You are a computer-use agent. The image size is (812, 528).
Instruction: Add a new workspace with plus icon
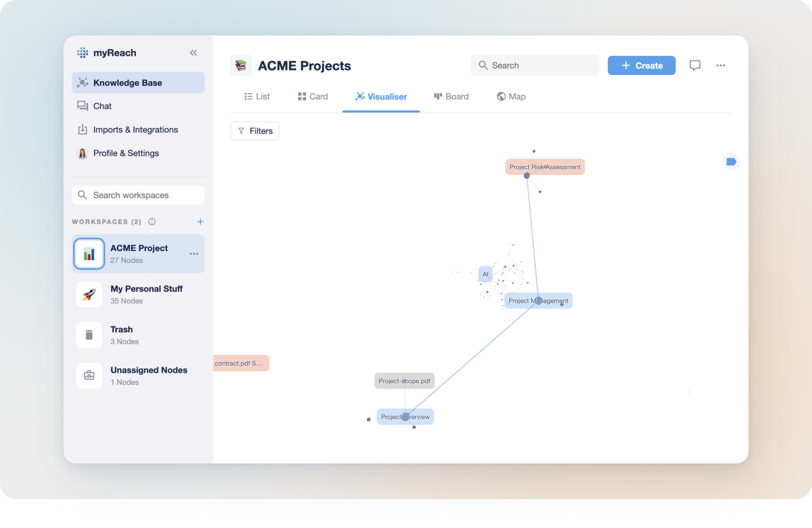click(200, 222)
